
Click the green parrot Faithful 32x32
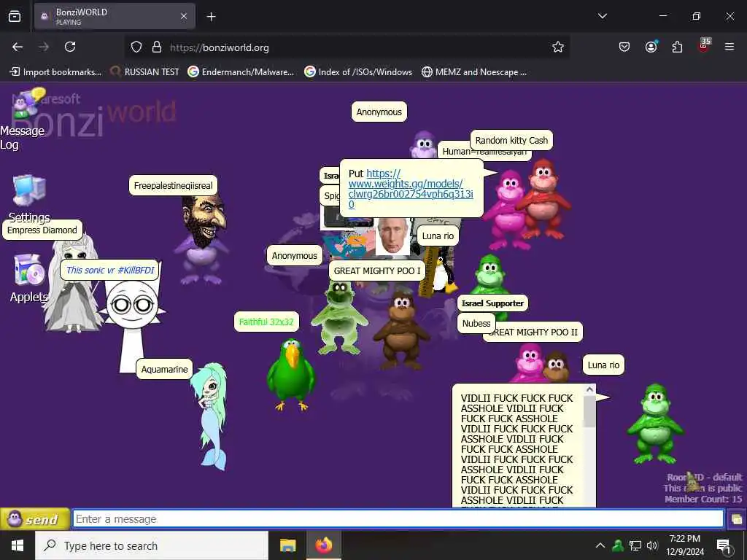point(290,374)
